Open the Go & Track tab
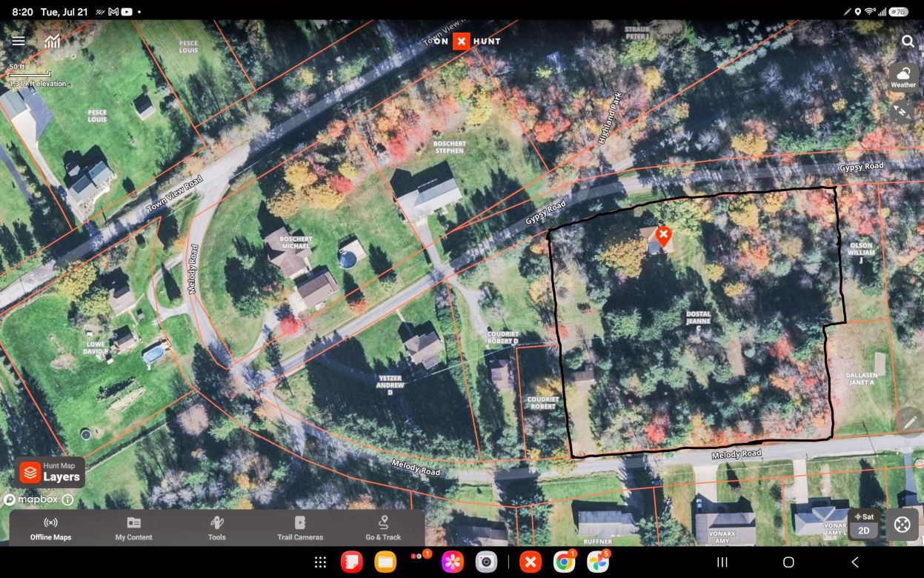Screen dimensions: 924x578 [x=383, y=528]
